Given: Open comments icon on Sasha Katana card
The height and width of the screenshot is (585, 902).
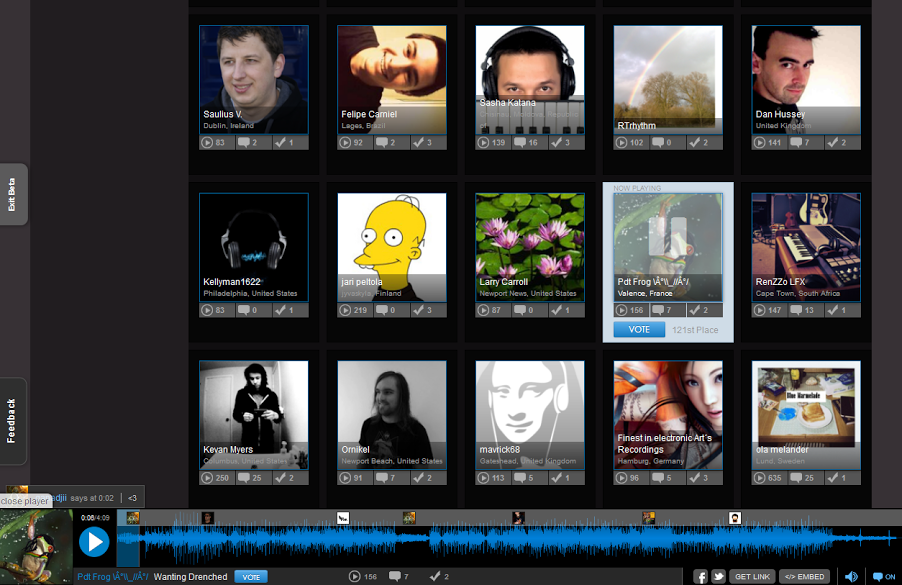Looking at the screenshot, I should click(x=520, y=143).
